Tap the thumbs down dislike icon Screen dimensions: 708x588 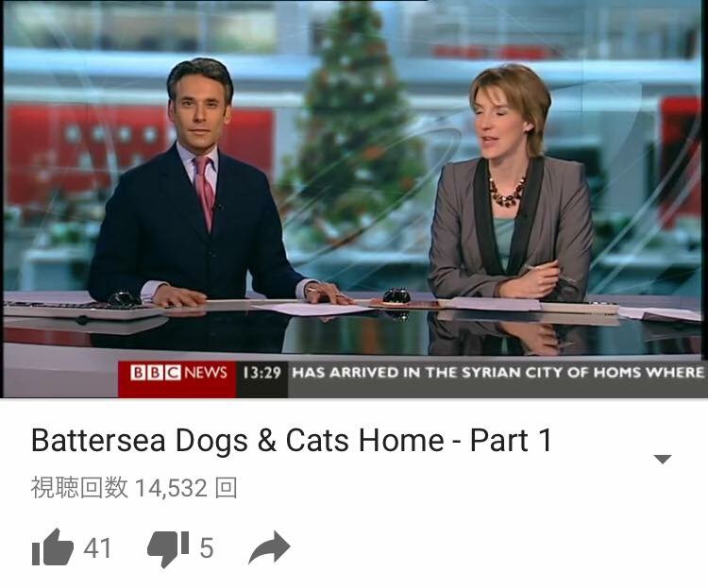(168, 548)
